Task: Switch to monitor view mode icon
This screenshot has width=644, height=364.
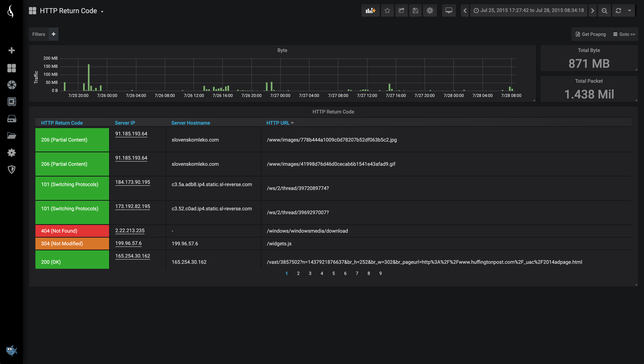Action: tap(449, 11)
